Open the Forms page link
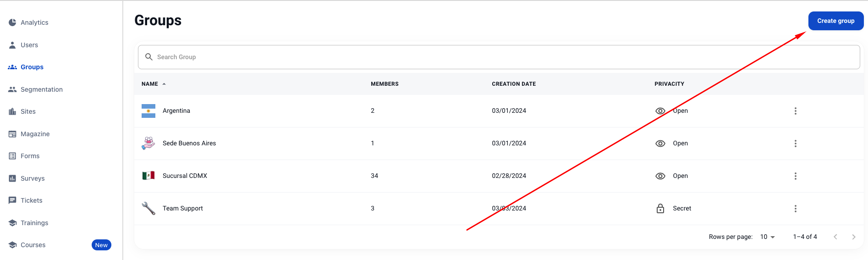This screenshot has height=260, width=868. tap(30, 156)
